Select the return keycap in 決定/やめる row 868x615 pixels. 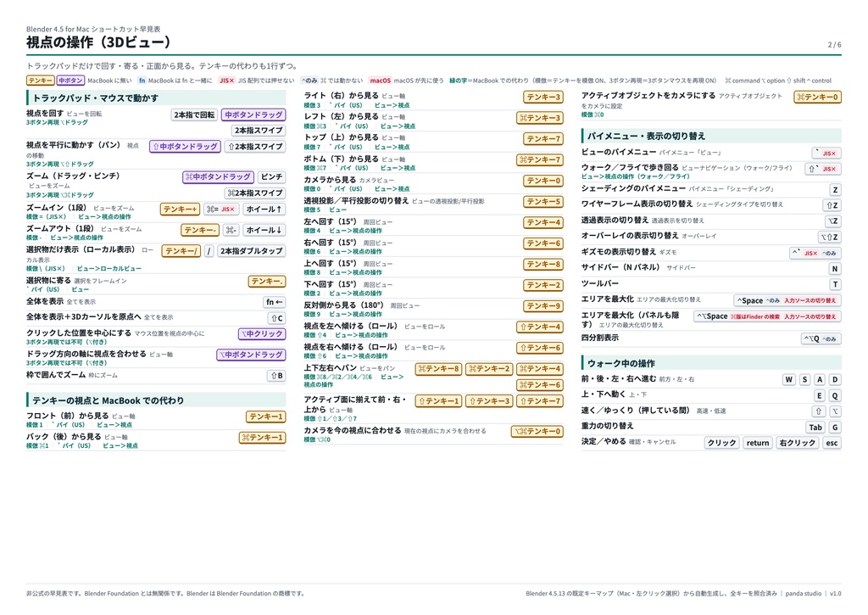(757, 443)
